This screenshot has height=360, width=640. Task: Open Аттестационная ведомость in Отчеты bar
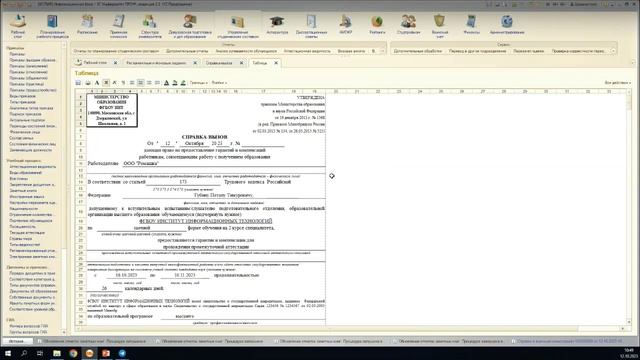tap(307, 51)
